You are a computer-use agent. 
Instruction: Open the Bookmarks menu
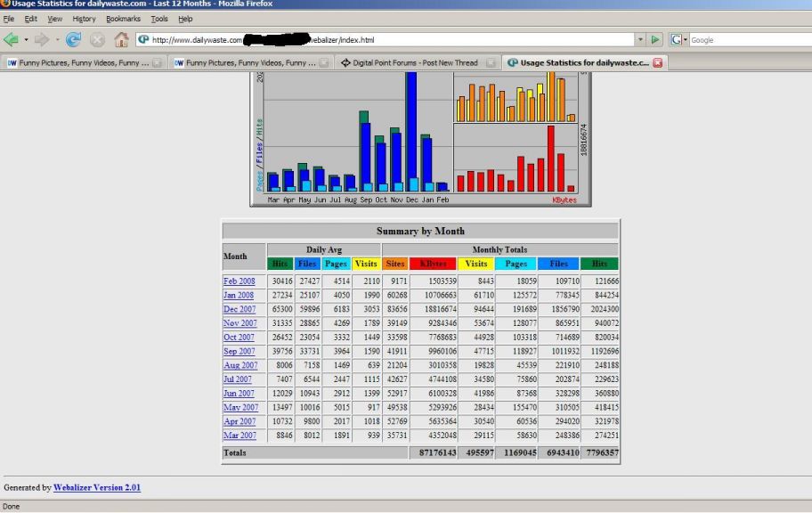(123, 19)
